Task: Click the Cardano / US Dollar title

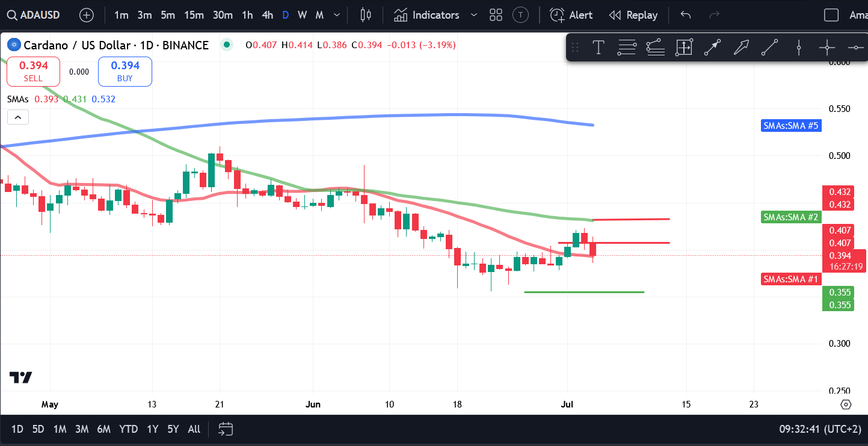Action: (115, 45)
